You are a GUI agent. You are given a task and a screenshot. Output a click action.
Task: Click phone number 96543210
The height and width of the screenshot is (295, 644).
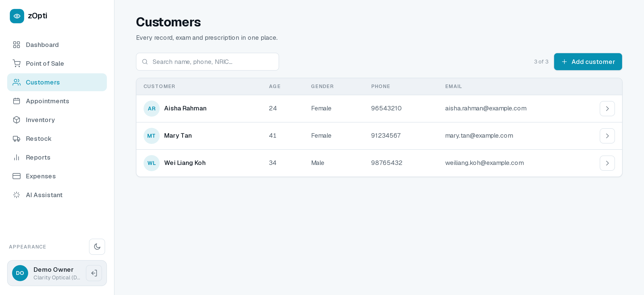point(386,108)
